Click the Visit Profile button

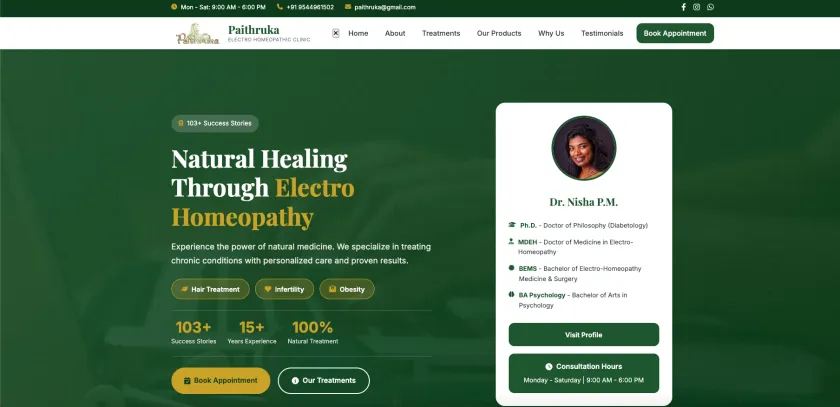pos(583,335)
